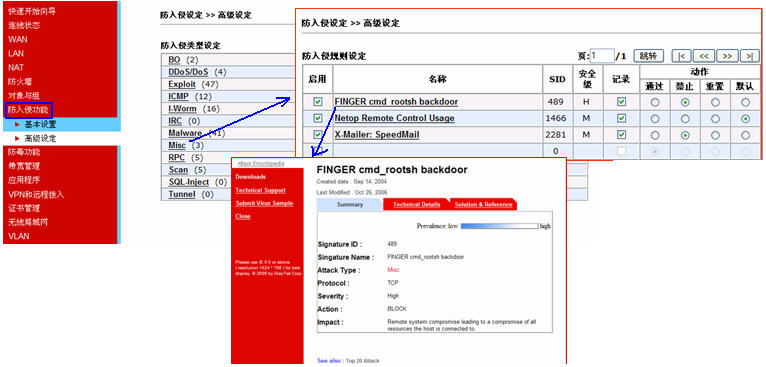Expand the 防入侵功能 sidebar section

(x=28, y=110)
